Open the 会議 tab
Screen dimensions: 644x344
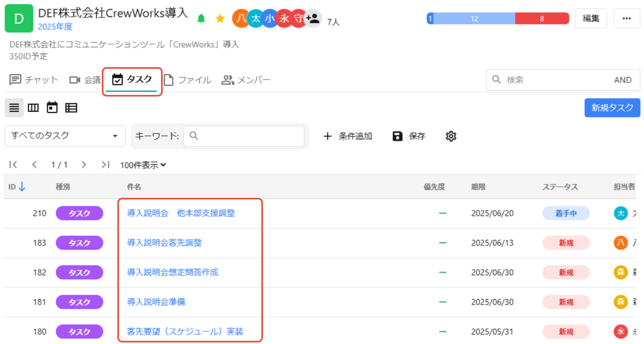click(85, 80)
